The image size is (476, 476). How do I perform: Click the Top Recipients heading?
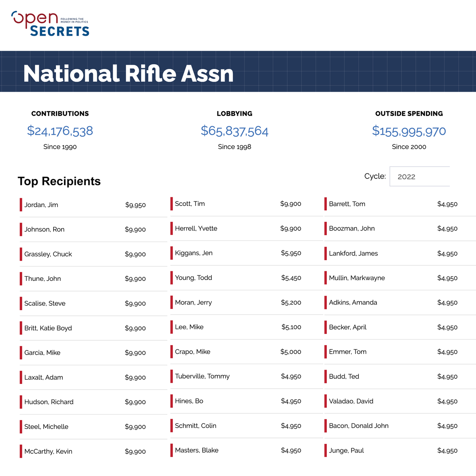59,181
